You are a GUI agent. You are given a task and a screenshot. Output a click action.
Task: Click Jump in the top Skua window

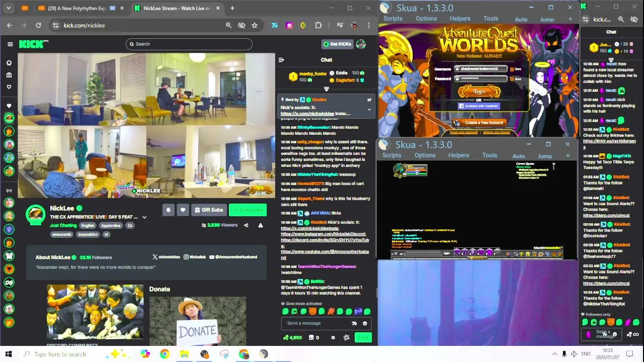coord(547,20)
